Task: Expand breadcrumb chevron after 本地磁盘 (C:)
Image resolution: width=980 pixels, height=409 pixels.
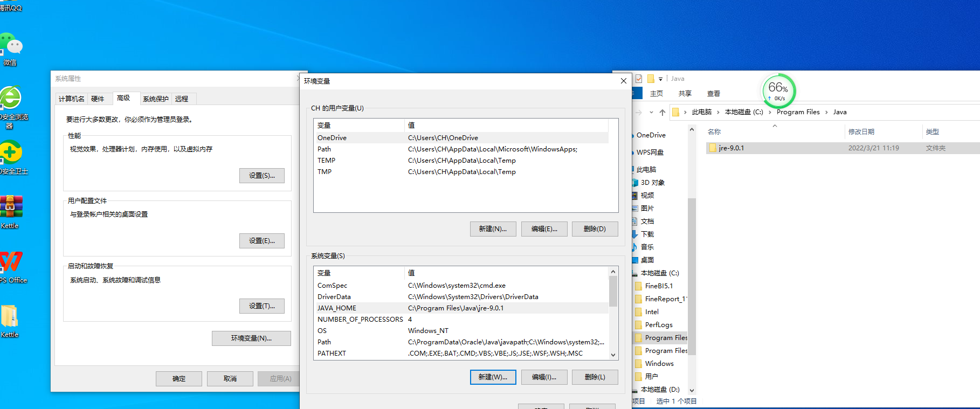Action: (770, 113)
